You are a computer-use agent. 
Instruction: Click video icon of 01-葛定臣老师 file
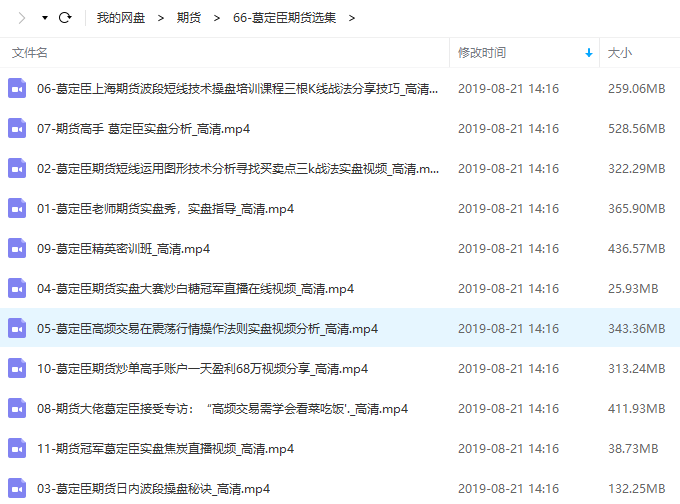[17, 208]
